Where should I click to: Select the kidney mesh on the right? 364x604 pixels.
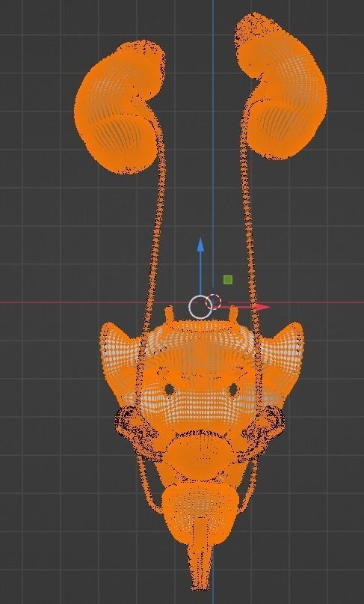pyautogui.click(x=283, y=87)
